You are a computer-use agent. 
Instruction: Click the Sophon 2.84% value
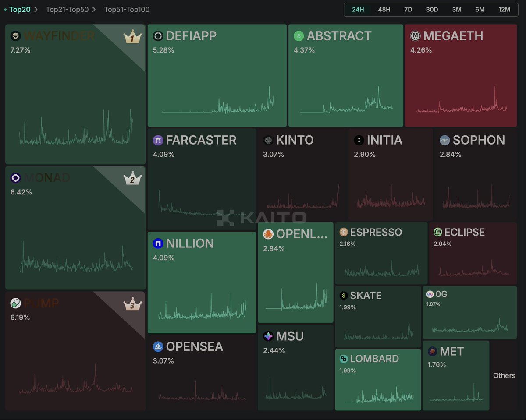pyautogui.click(x=450, y=154)
